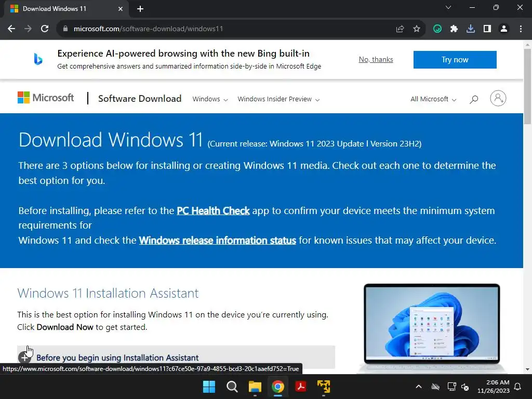Bookmark this page with the star icon
532x399 pixels.
pyautogui.click(x=417, y=29)
